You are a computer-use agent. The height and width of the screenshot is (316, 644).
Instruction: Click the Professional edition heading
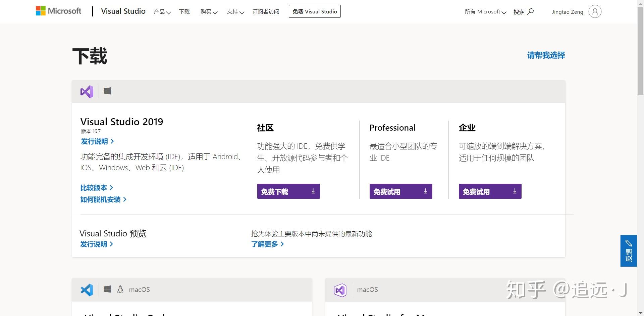392,128
